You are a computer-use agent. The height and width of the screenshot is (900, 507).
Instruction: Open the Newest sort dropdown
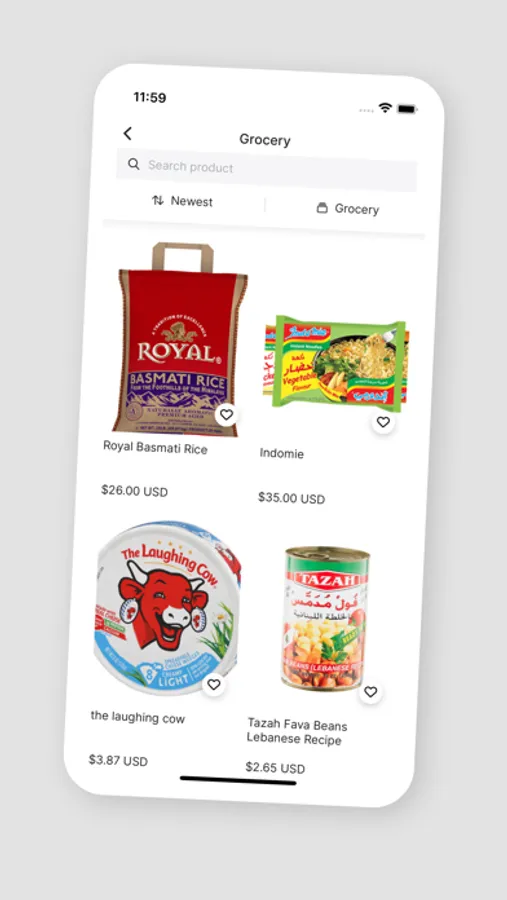tap(183, 201)
